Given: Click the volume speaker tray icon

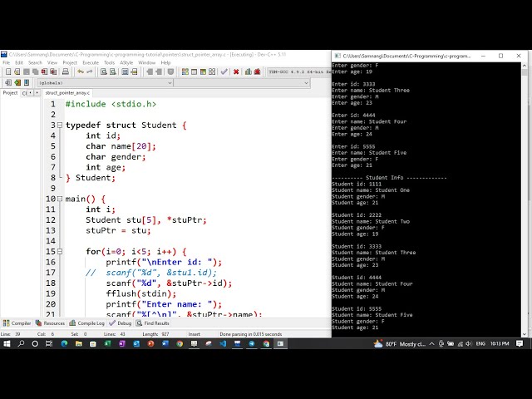Looking at the screenshot, I should click(x=469, y=343).
